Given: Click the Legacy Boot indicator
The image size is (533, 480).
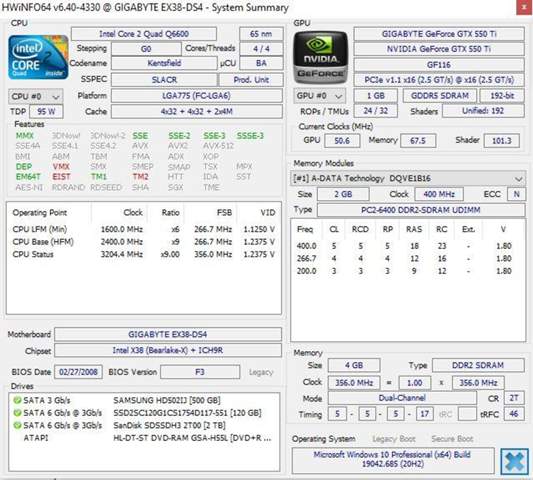Looking at the screenshot, I should pos(394,439).
